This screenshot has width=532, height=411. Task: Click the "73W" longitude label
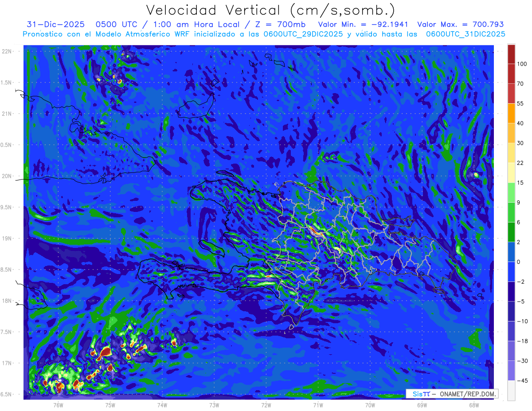click(x=214, y=405)
